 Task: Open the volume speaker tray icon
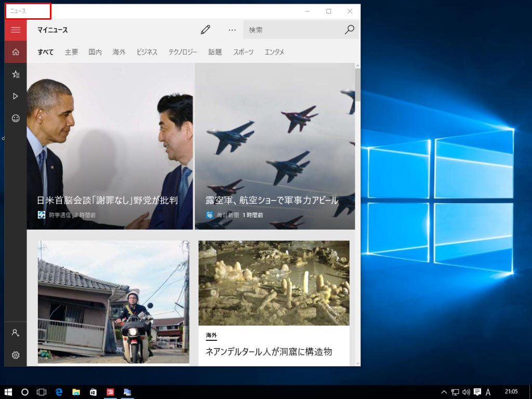pyautogui.click(x=466, y=392)
